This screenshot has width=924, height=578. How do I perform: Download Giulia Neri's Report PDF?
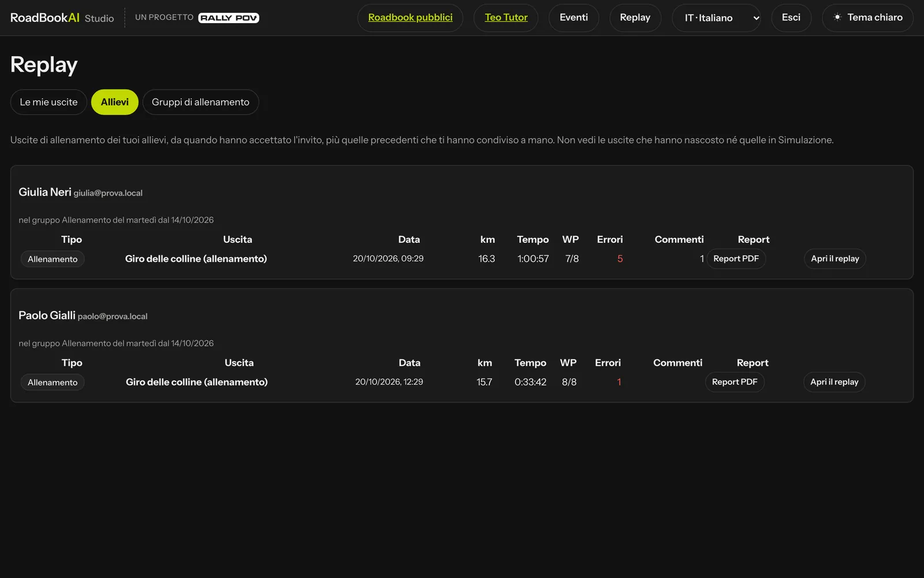(736, 259)
